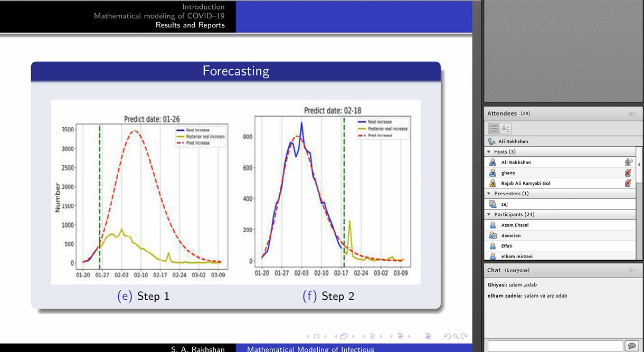Click Rajab Ali Kamyabi Gol's muted microphone
The image size is (644, 352).
[628, 184]
